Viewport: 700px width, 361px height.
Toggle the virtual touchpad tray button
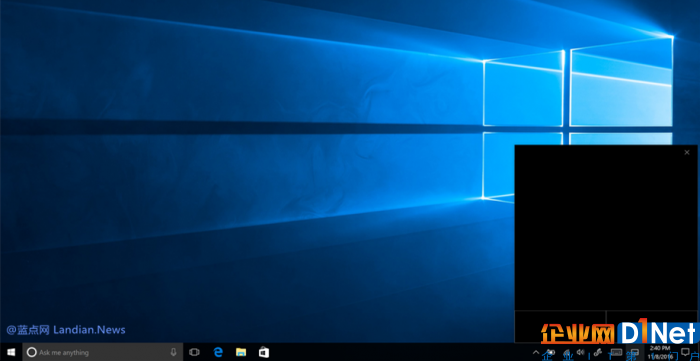[x=634, y=352]
